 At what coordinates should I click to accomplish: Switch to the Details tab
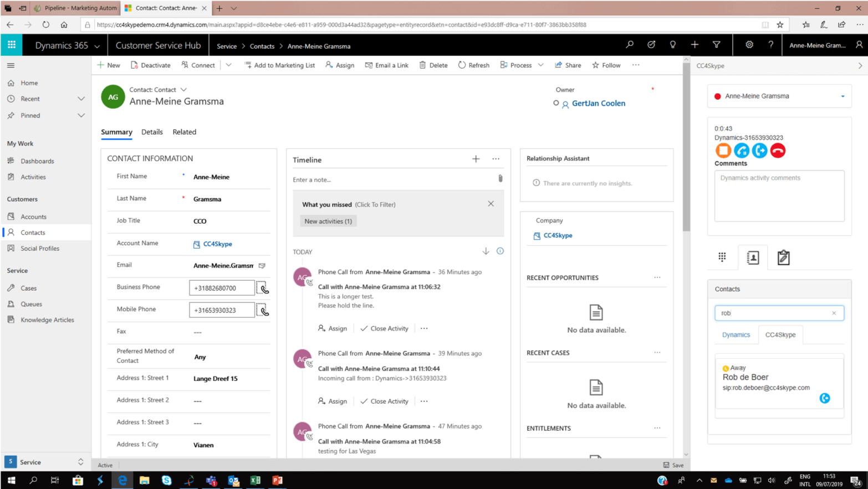point(152,132)
